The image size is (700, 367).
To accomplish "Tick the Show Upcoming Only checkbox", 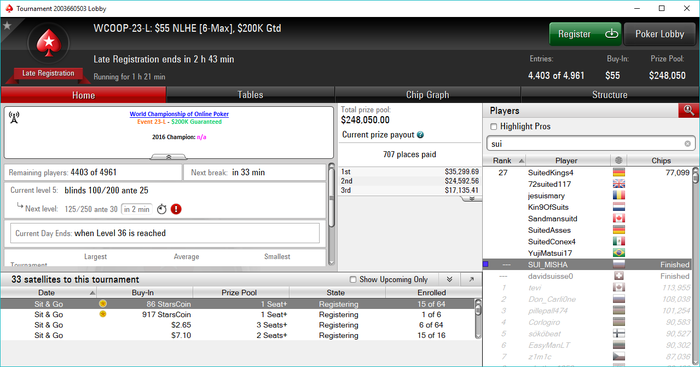I will pos(353,279).
